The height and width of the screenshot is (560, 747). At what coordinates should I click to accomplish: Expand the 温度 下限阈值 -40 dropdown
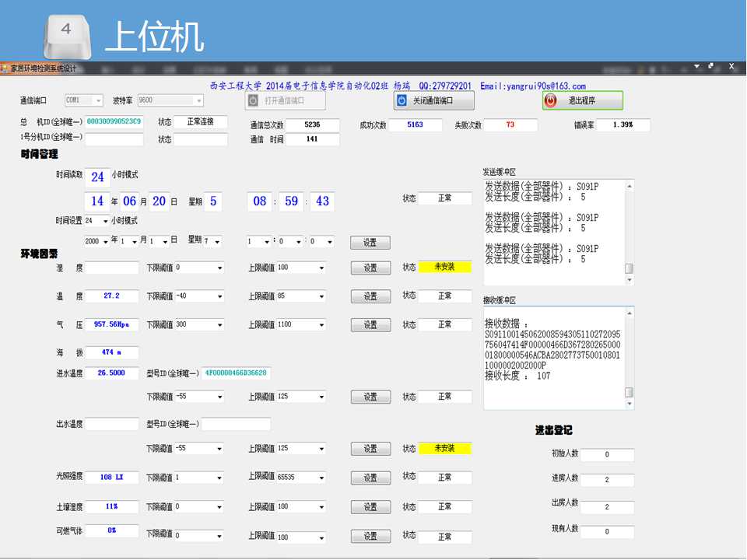coord(219,296)
